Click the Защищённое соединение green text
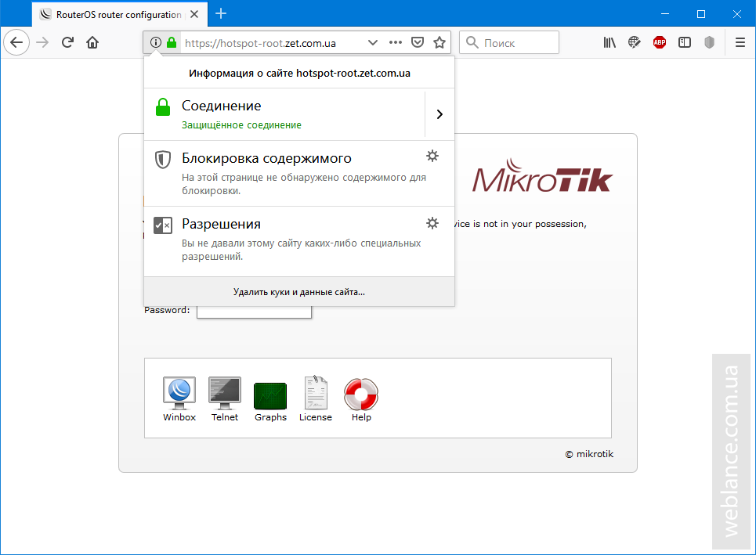This screenshot has height=555, width=756. pyautogui.click(x=241, y=124)
